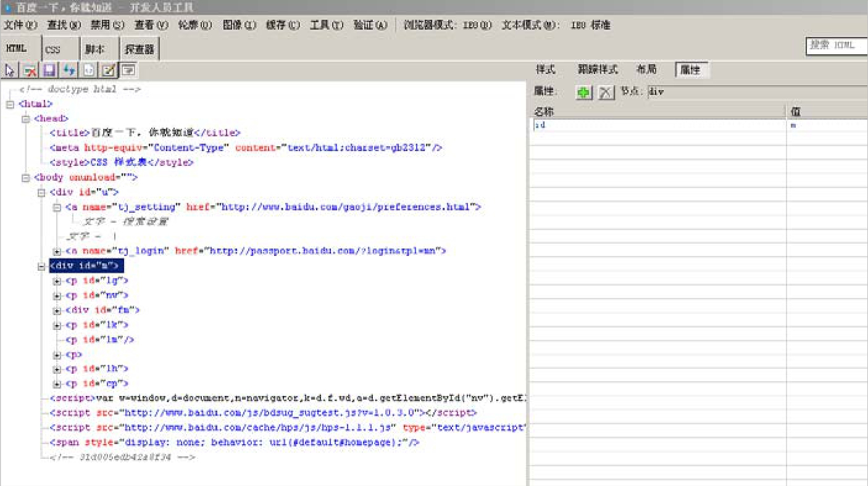
Task: Expand the p id="cp" node
Action: coord(57,384)
